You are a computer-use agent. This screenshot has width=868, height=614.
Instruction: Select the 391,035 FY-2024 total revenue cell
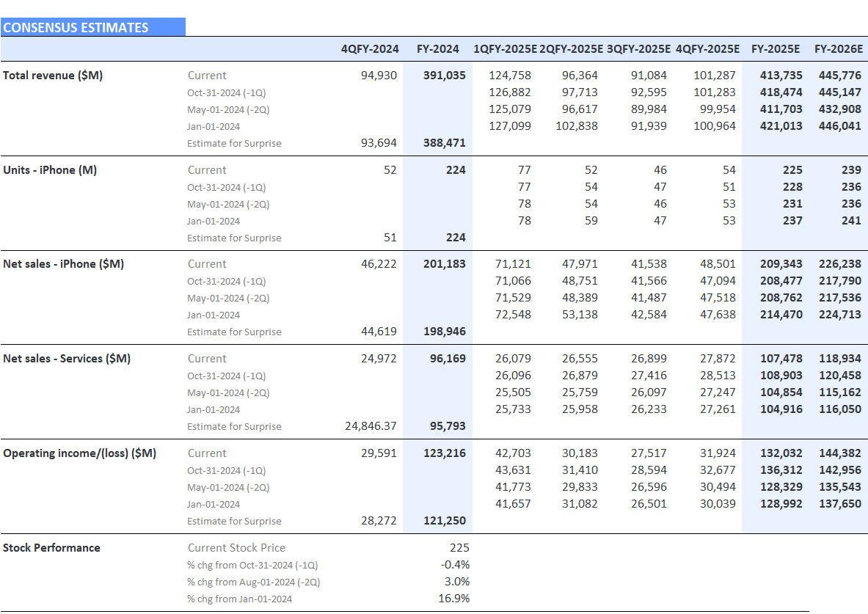click(445, 75)
